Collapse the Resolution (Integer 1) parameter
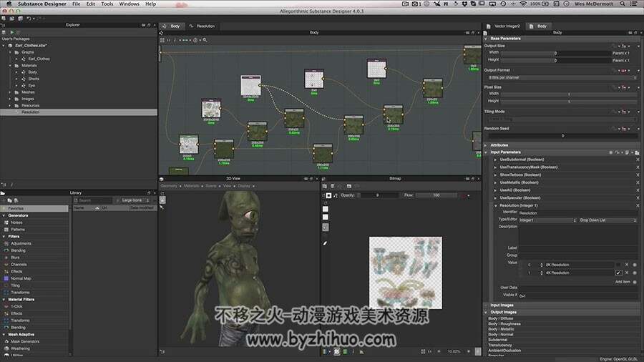The width and height of the screenshot is (644, 362). pos(495,205)
